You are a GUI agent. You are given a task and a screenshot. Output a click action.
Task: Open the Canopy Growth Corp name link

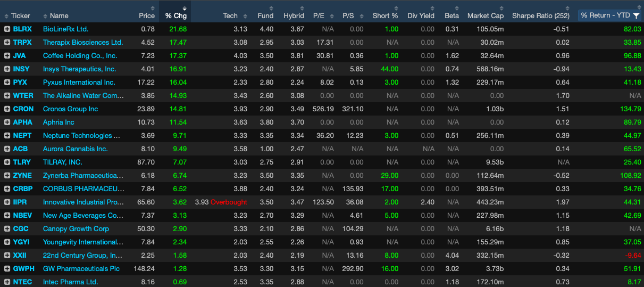pyautogui.click(x=76, y=228)
